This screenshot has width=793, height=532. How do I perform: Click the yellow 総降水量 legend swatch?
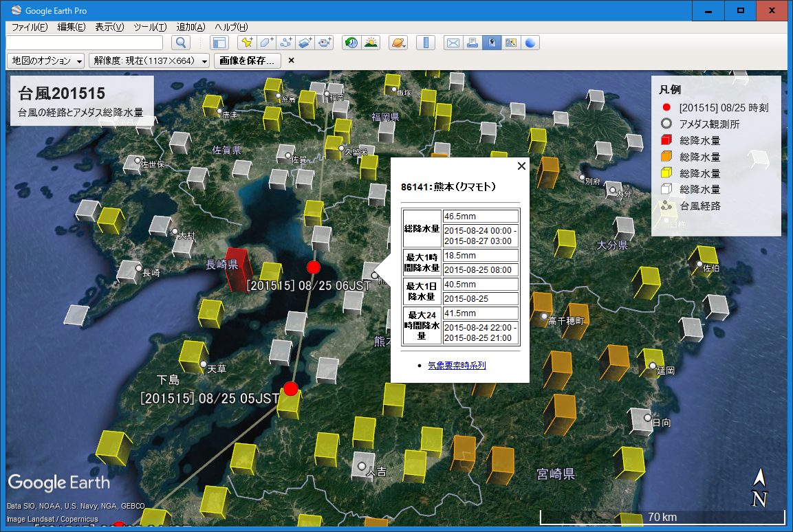pos(666,173)
